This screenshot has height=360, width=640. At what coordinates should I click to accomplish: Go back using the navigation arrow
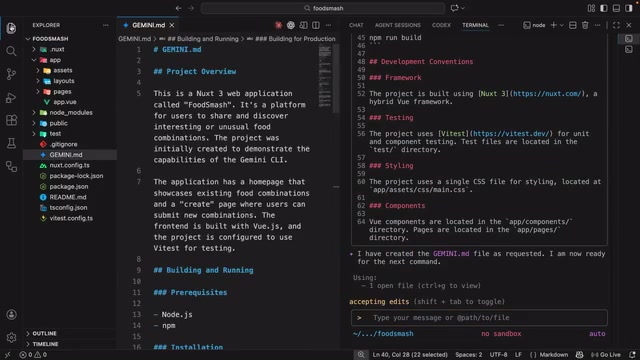pos(178,8)
